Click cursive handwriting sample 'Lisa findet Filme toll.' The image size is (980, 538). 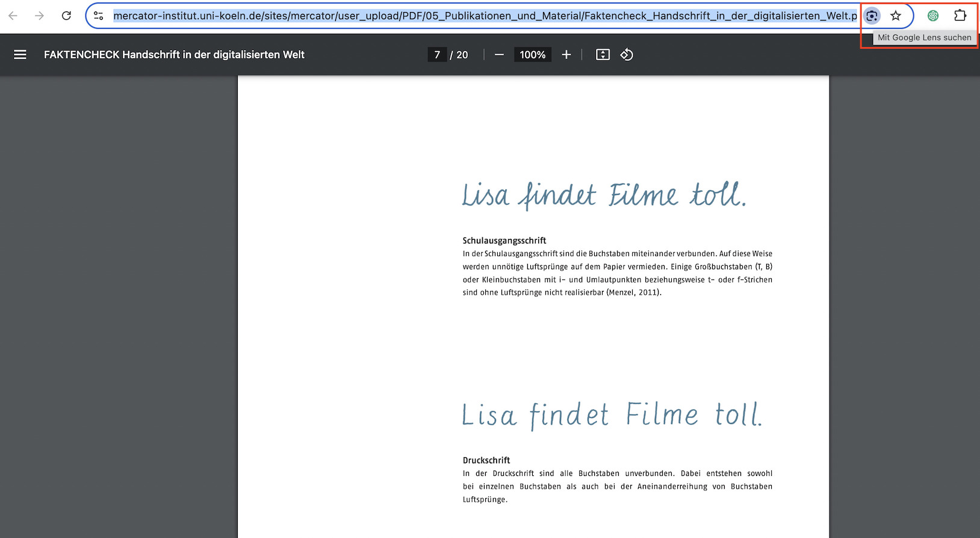tap(604, 195)
